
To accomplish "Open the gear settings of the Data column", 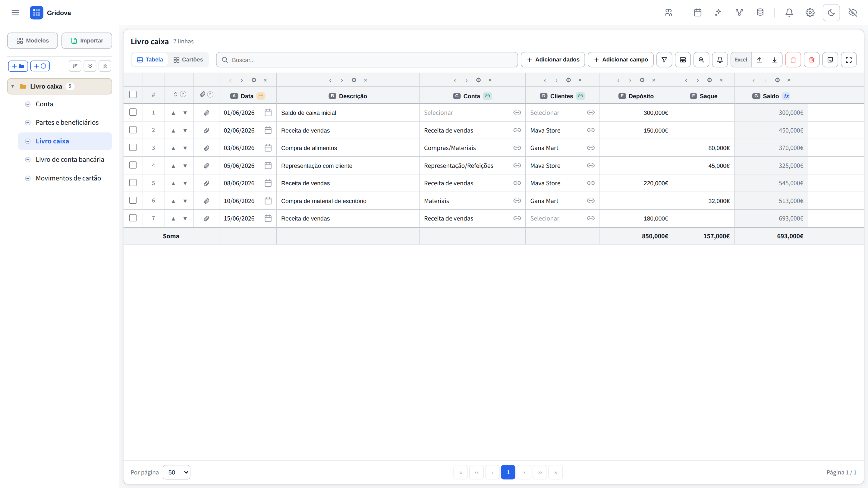I will click(254, 80).
